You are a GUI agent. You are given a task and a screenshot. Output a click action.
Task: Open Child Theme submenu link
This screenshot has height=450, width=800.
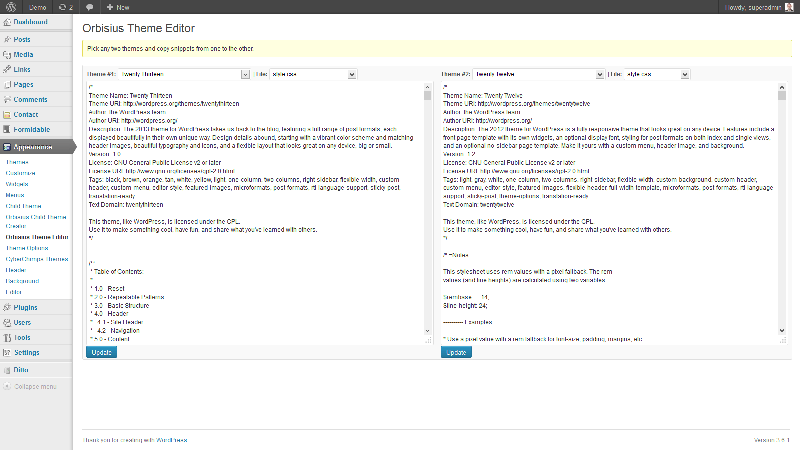[x=23, y=207]
